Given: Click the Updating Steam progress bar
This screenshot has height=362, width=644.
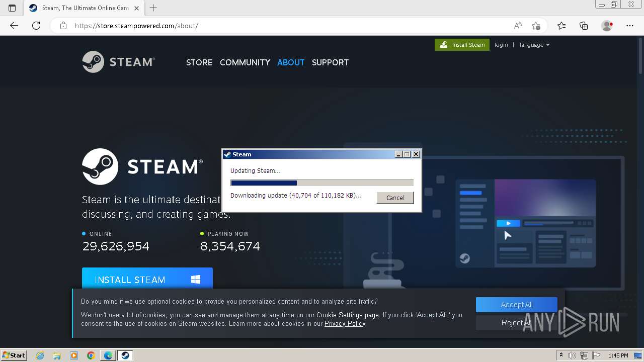Looking at the screenshot, I should (x=322, y=183).
